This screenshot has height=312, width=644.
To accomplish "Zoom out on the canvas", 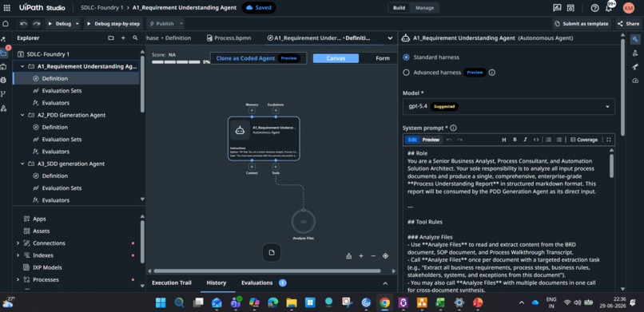I will [373, 256].
